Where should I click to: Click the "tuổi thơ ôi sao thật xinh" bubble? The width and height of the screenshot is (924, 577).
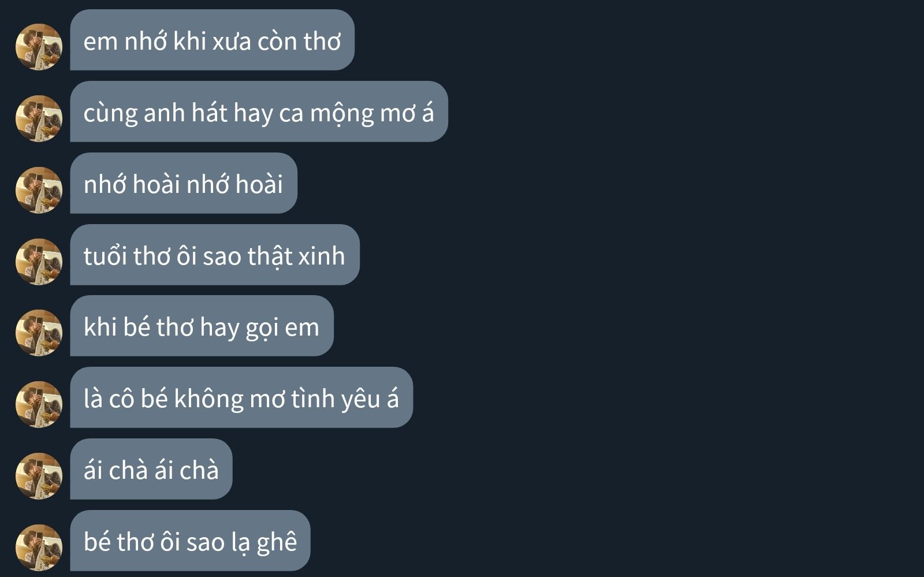[x=215, y=255]
